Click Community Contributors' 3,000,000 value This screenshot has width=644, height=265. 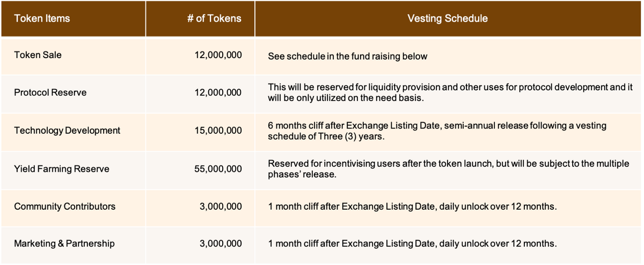tap(221, 206)
